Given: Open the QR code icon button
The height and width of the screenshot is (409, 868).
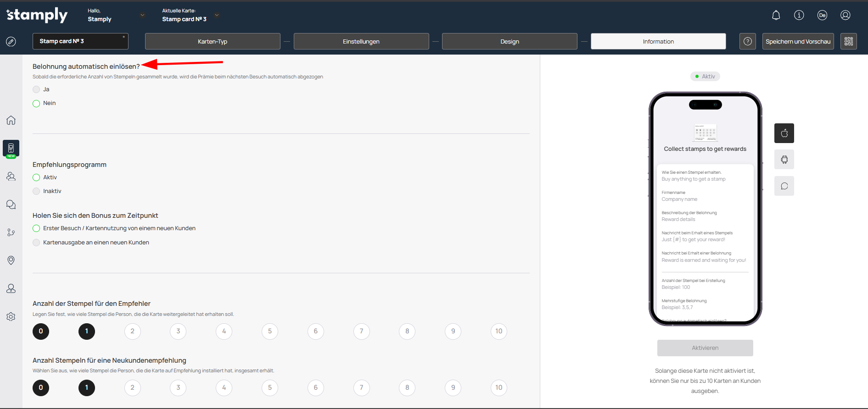Looking at the screenshot, I should click(848, 41).
